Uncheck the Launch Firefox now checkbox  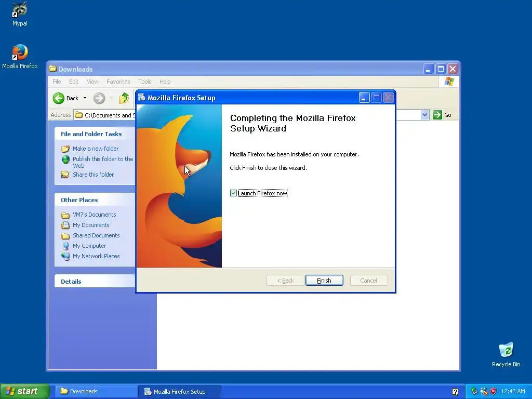233,193
